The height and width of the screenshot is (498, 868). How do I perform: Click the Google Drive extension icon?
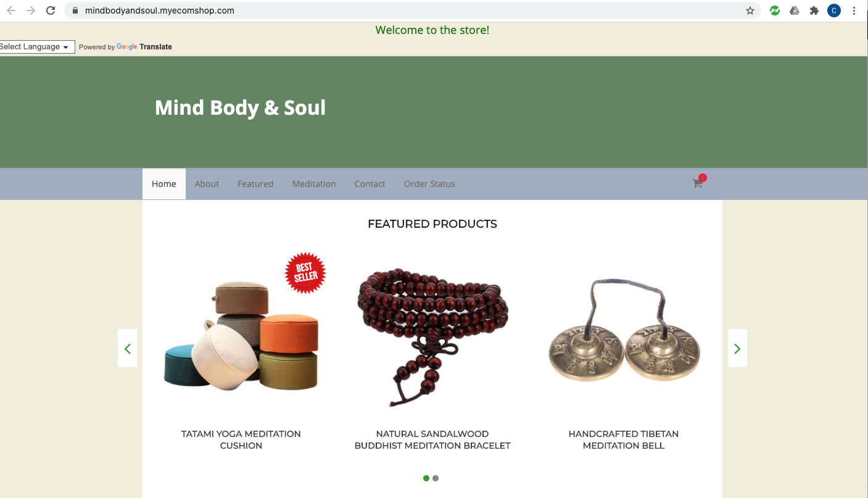coord(795,10)
